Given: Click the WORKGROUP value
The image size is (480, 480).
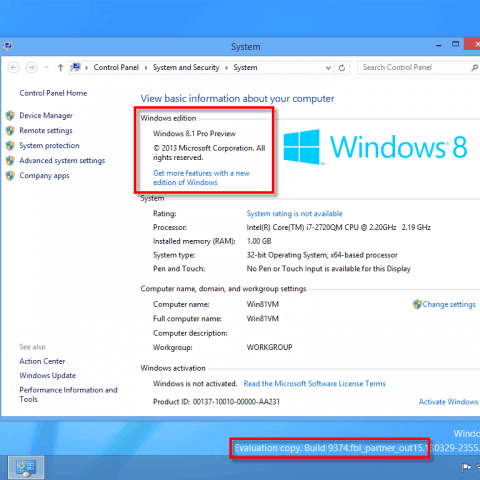Looking at the screenshot, I should tap(269, 347).
